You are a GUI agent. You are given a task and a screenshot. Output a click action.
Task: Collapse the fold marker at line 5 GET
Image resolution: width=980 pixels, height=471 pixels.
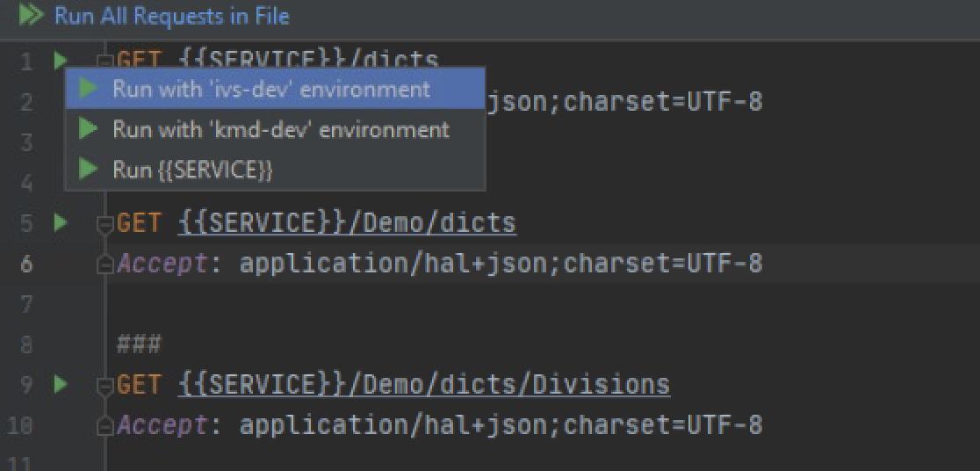pos(104,224)
